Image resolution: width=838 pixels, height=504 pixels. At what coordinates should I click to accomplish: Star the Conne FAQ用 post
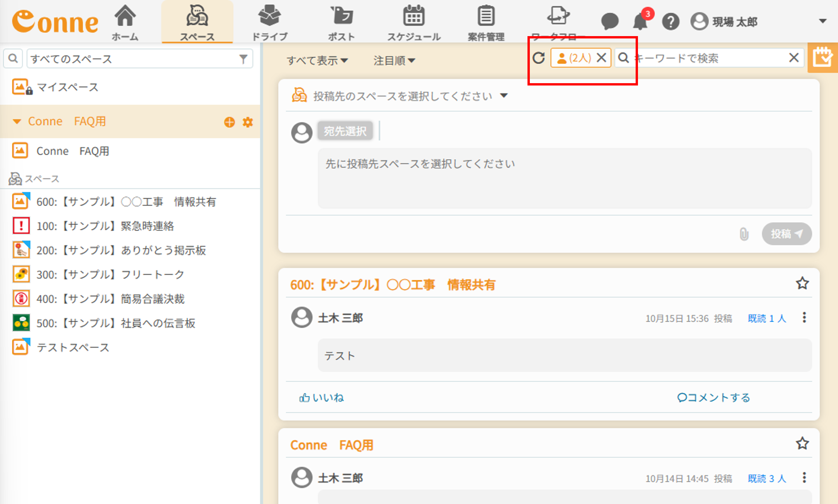click(x=802, y=443)
